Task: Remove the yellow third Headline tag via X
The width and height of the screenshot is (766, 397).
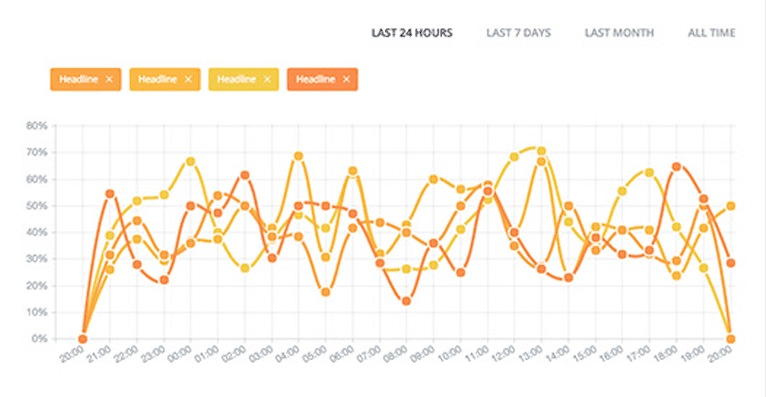Action: pos(267,80)
